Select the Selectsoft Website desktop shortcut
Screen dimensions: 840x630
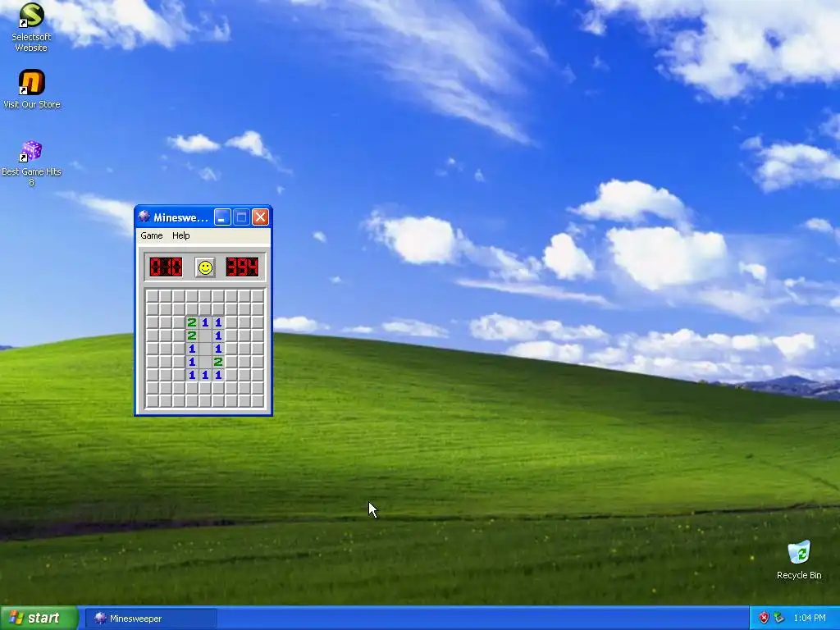31,27
